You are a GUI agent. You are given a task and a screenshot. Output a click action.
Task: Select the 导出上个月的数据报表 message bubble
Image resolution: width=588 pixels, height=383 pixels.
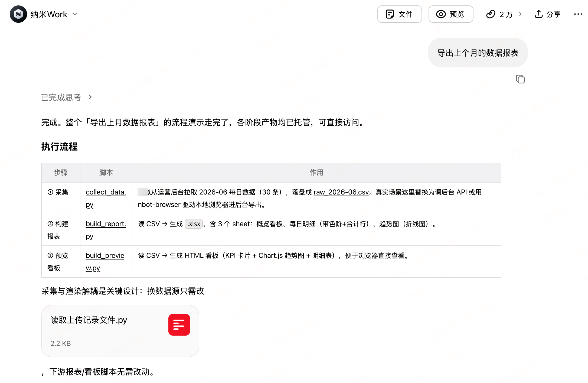click(478, 53)
